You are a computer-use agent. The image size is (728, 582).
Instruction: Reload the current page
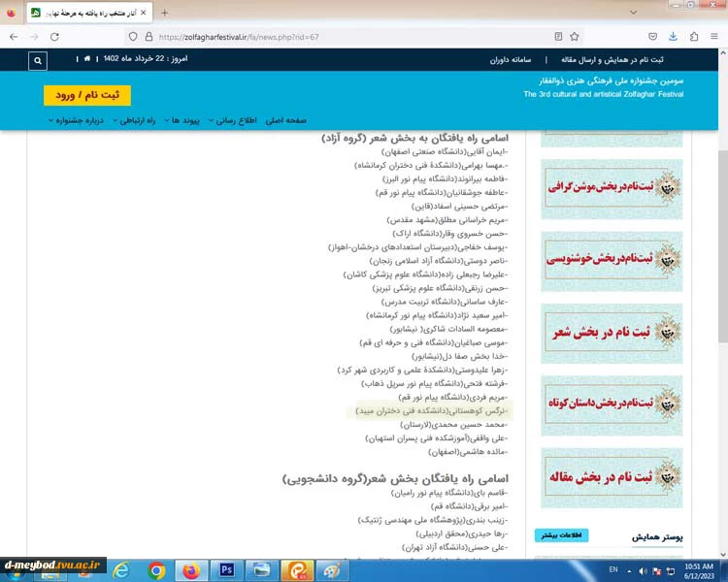point(54,37)
